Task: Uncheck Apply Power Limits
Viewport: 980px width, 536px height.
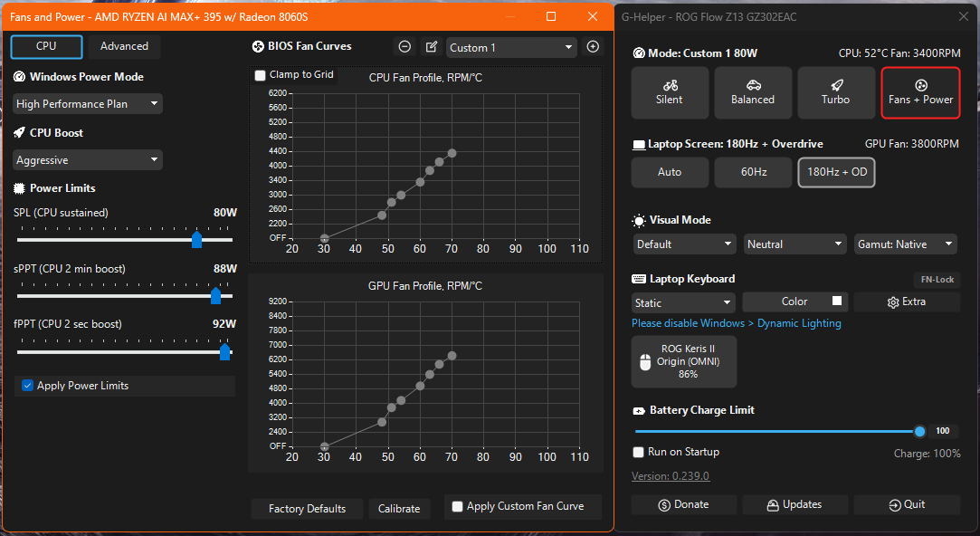Action: tap(28, 386)
